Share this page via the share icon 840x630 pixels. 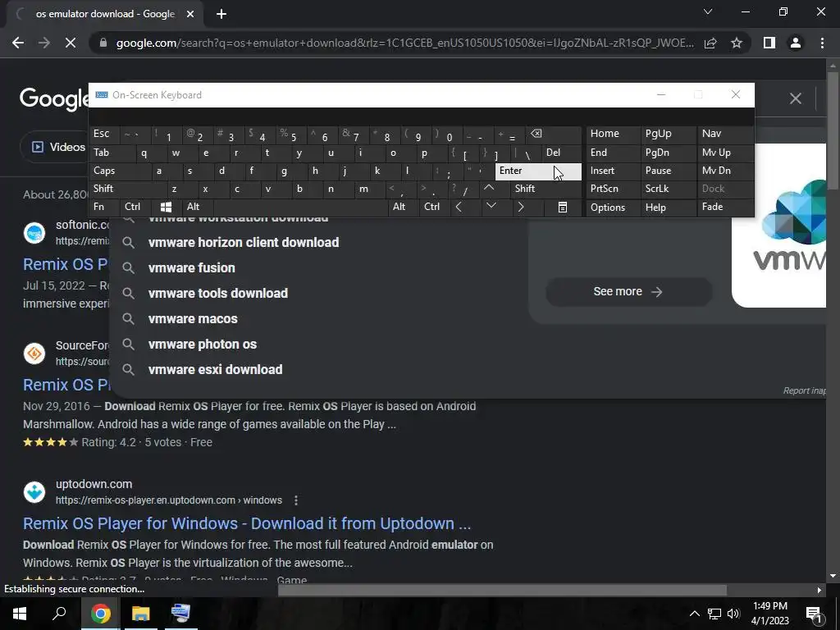[710, 43]
